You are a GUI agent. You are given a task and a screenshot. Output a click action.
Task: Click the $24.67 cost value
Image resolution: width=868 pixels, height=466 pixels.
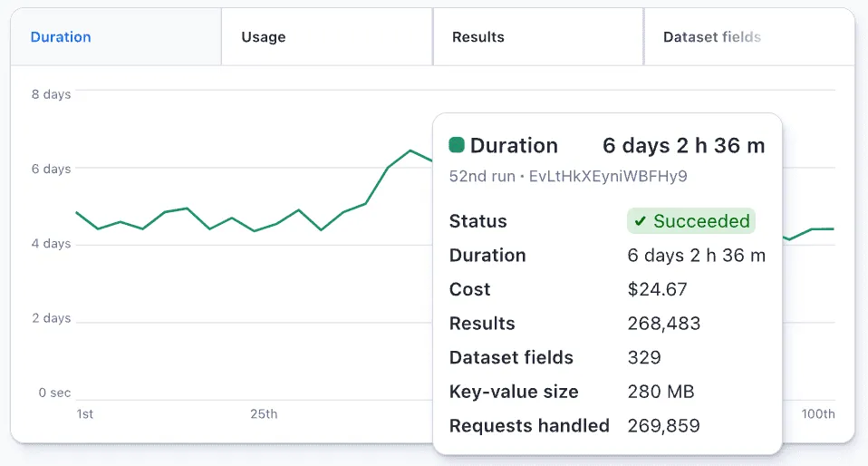(657, 290)
